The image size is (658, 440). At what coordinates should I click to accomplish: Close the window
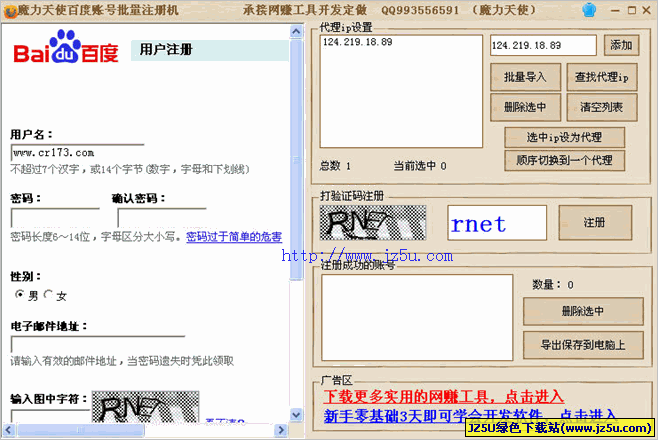coord(647,10)
